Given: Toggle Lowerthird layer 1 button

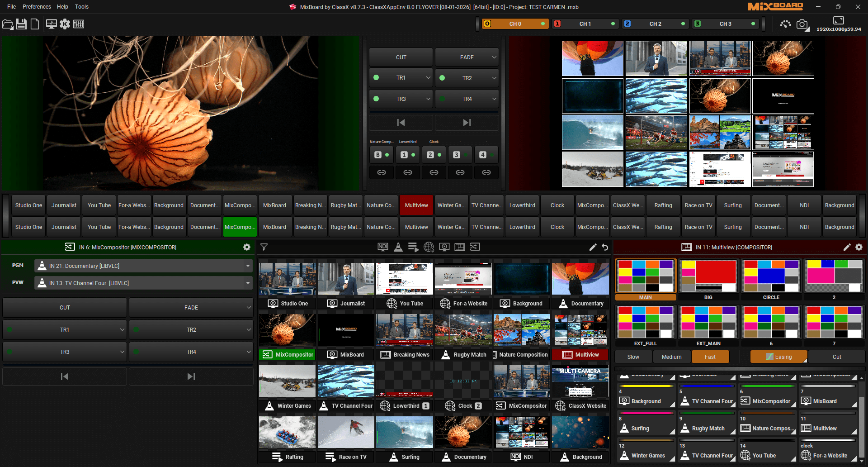Looking at the screenshot, I should (408, 155).
